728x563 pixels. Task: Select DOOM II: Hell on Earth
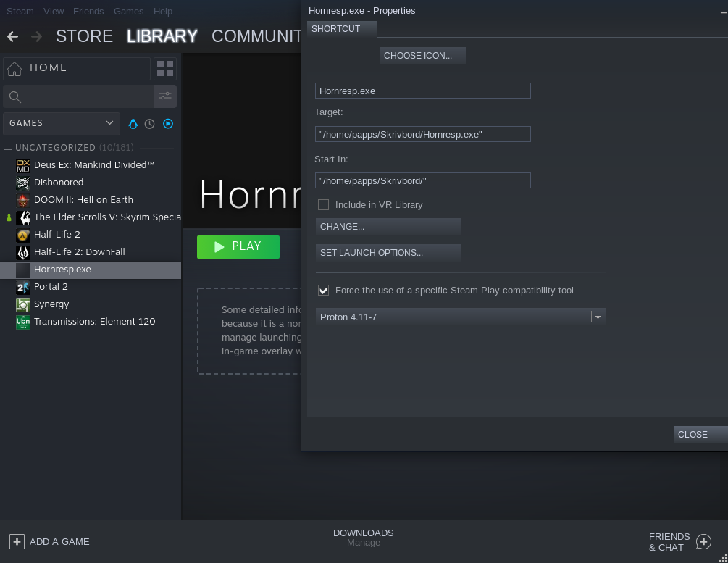click(x=83, y=200)
